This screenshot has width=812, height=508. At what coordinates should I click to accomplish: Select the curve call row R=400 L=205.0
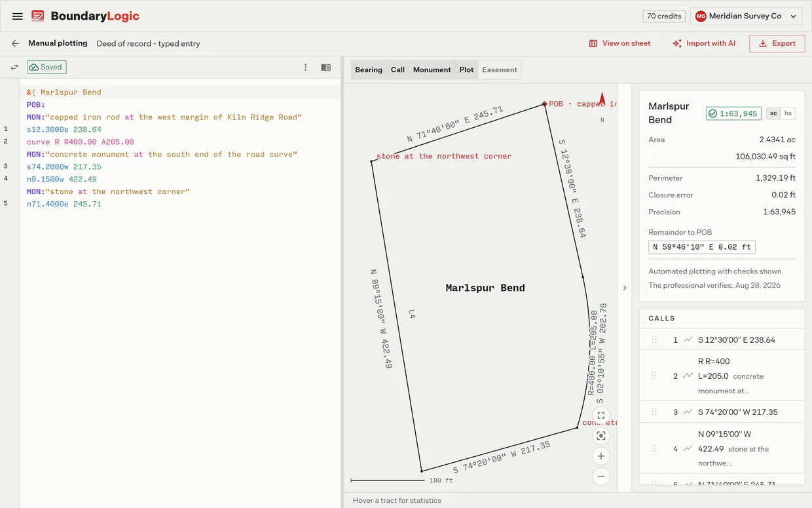722,376
